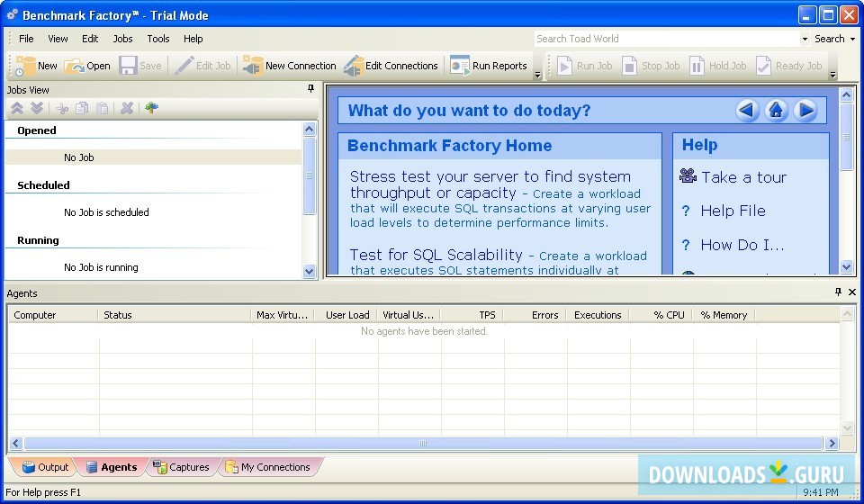Click the tree icon in Jobs View toolbar
This screenshot has height=504, width=864.
[151, 108]
